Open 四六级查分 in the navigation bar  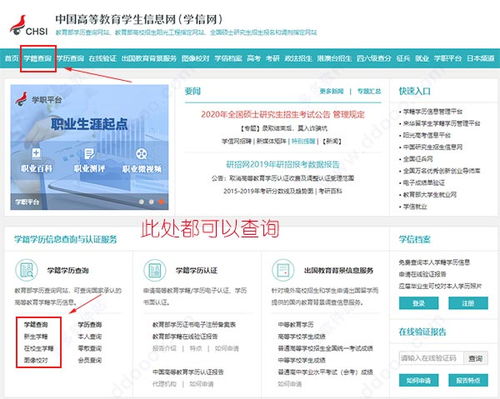click(374, 58)
